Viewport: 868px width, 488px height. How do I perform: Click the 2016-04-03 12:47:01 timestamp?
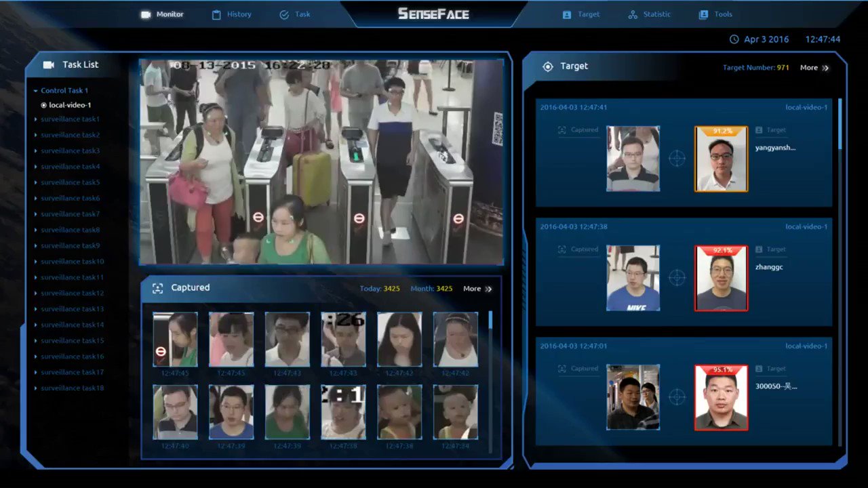click(574, 346)
